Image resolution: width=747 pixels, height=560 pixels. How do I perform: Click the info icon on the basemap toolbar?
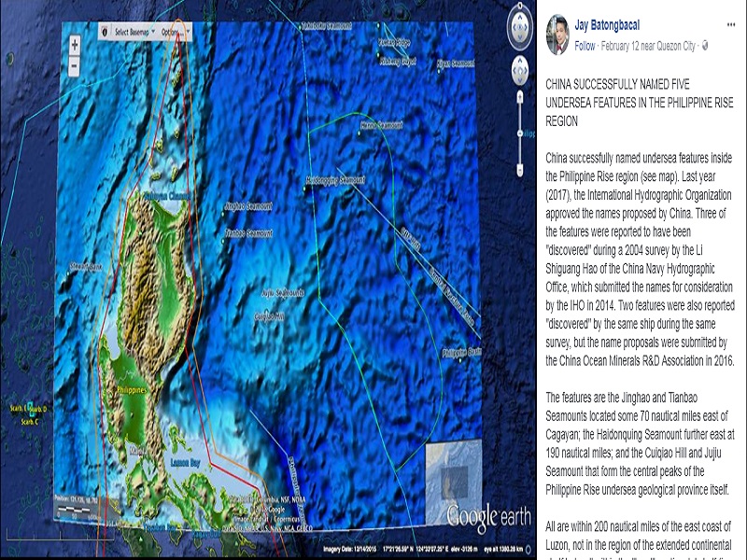[105, 30]
